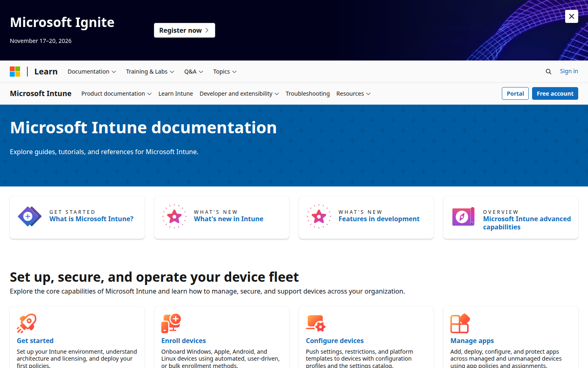The height and width of the screenshot is (368, 588).
Task: Open the Manage apps heading link
Action: [x=472, y=341]
